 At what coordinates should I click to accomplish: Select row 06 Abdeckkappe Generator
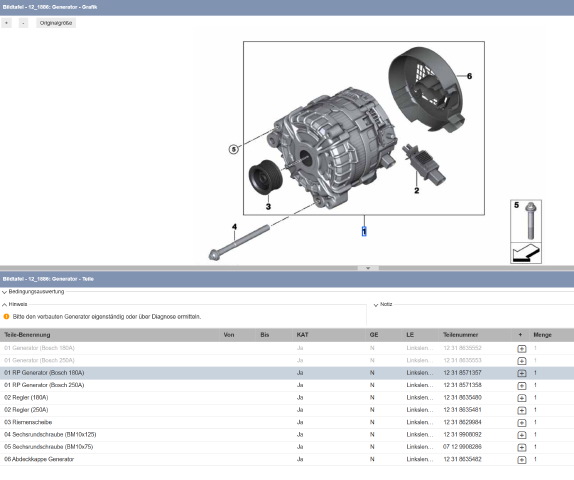click(287, 459)
